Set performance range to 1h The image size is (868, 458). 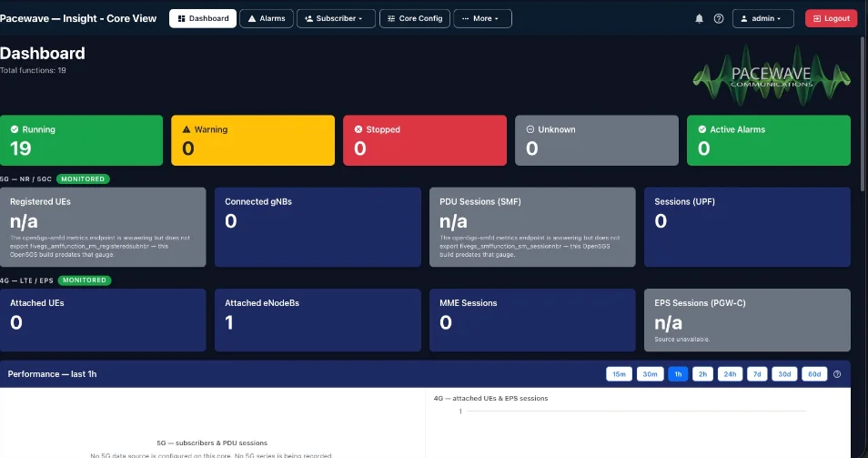point(678,374)
